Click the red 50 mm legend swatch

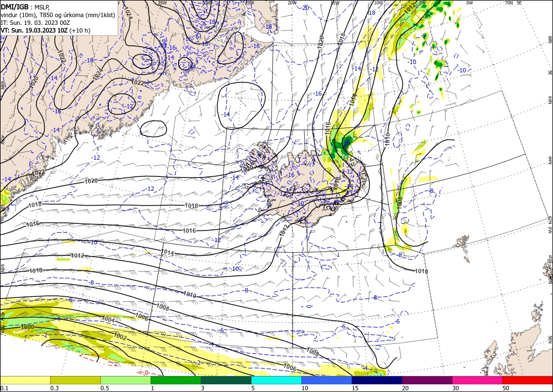point(528,380)
